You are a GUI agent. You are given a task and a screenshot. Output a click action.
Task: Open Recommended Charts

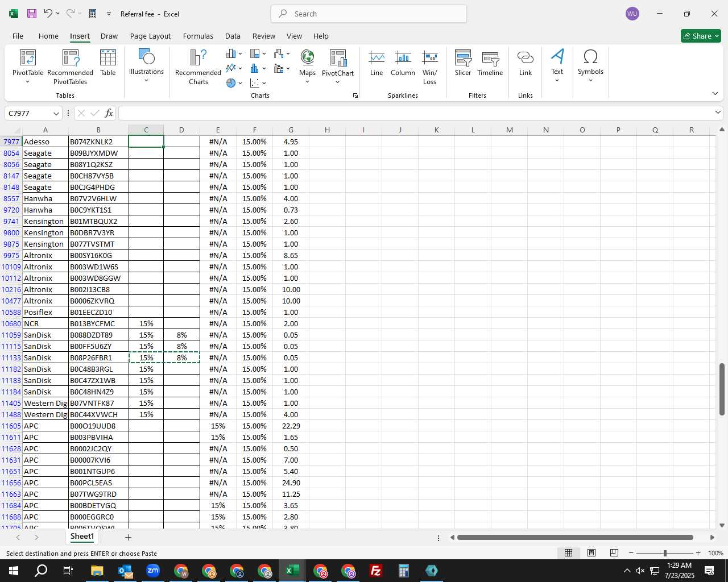tap(198, 67)
